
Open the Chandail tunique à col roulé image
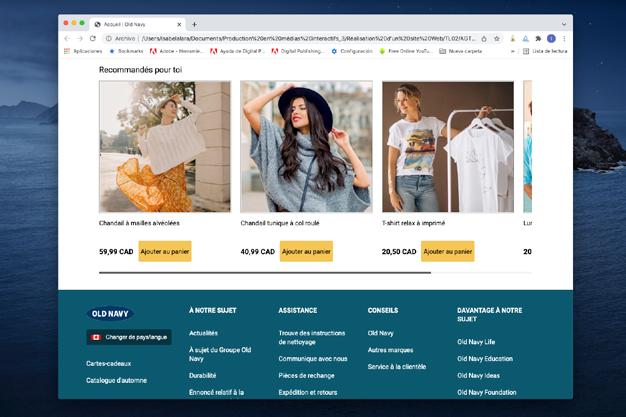306,147
